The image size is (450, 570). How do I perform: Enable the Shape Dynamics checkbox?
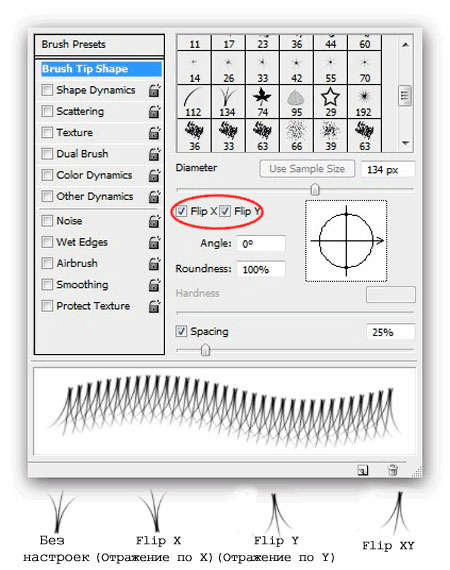click(x=47, y=90)
